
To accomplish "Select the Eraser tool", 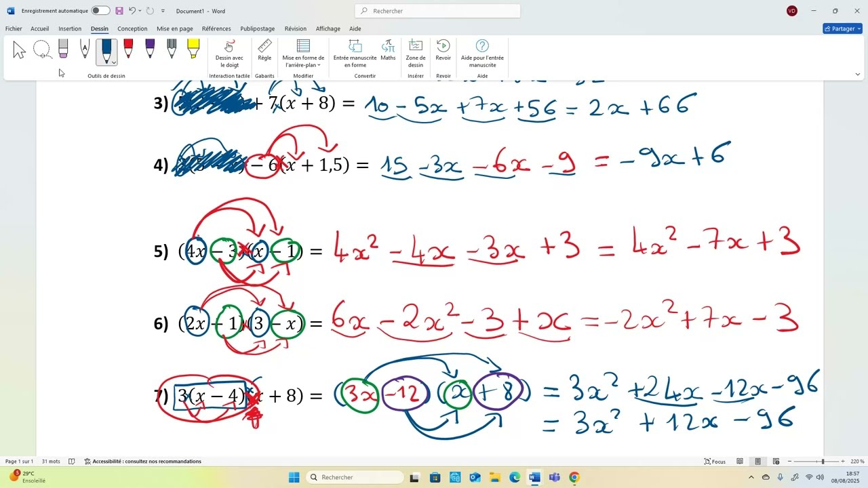I will 63,49.
